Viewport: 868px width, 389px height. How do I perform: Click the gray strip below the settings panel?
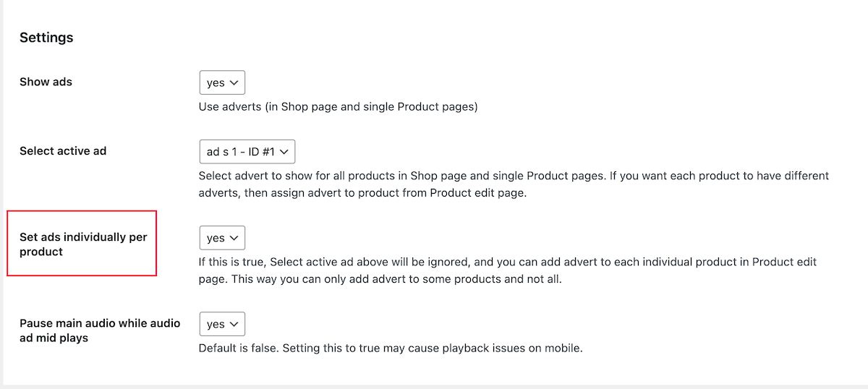click(x=434, y=386)
